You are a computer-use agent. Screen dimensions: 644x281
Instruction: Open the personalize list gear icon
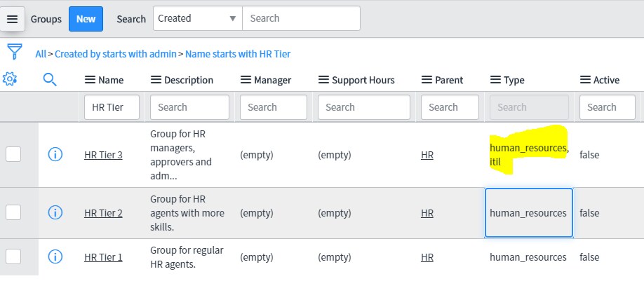[9, 78]
